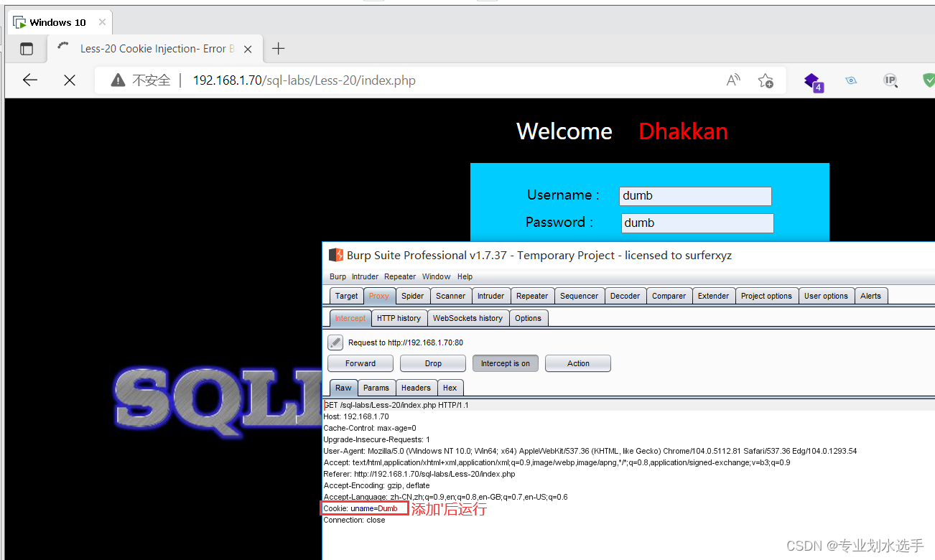Add page to favorites star icon
Screen dimensions: 935x560
(x=766, y=80)
